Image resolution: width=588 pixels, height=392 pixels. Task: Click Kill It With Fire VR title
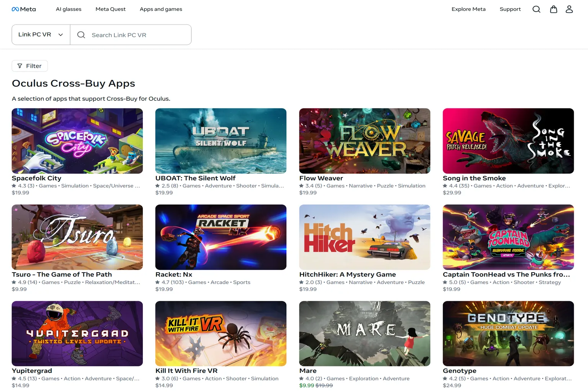(x=186, y=371)
